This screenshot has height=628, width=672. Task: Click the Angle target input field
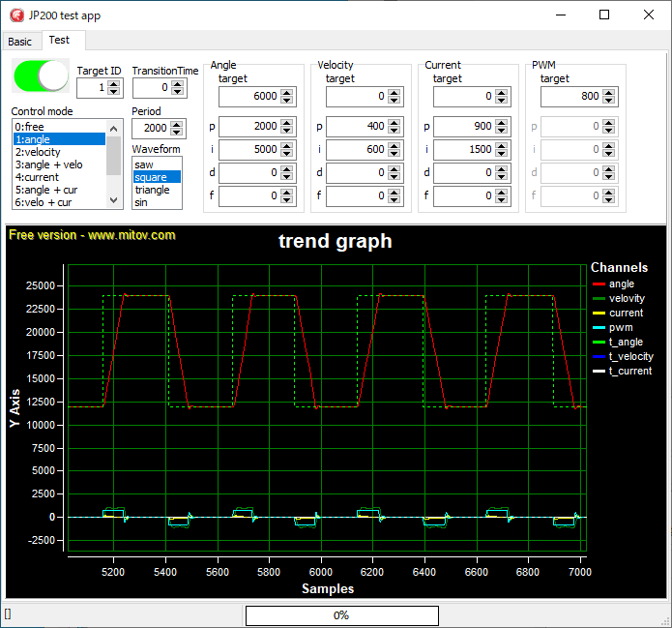click(249, 97)
